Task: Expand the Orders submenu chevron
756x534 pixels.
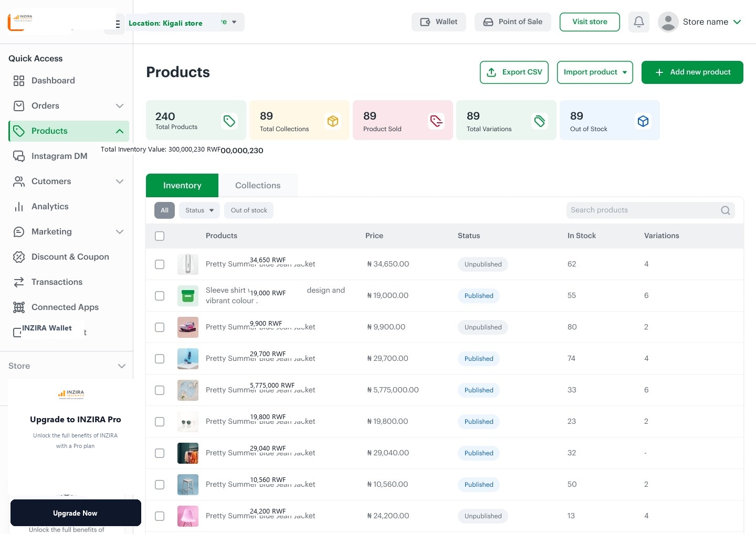Action: pyautogui.click(x=120, y=106)
